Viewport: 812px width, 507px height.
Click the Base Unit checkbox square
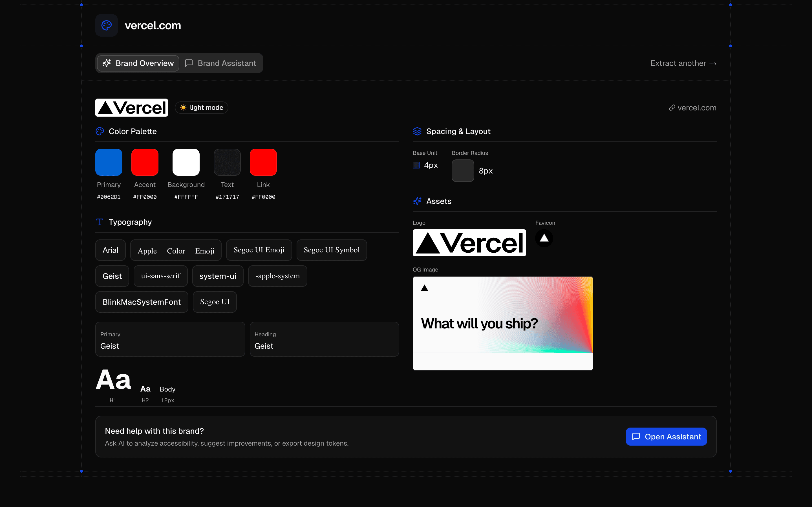click(x=416, y=165)
